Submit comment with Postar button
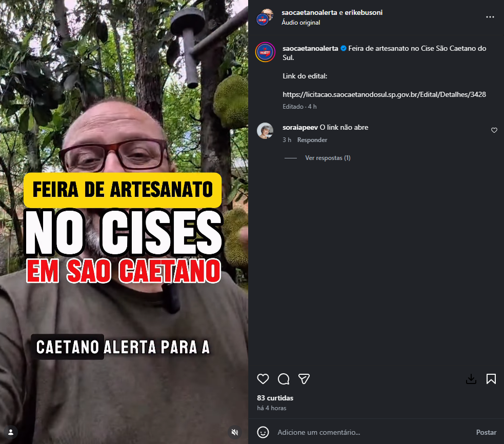 pyautogui.click(x=486, y=432)
